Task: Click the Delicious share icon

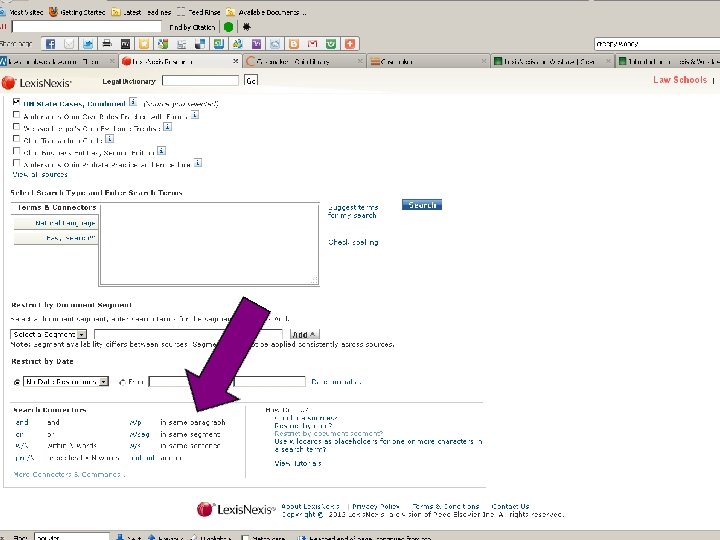Action: pyautogui.click(x=200, y=44)
